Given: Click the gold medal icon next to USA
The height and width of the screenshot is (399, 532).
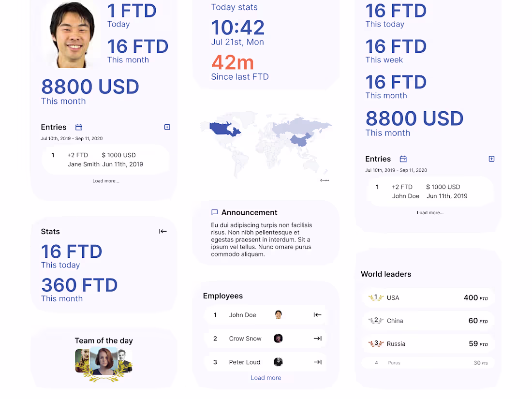Looking at the screenshot, I should [376, 297].
